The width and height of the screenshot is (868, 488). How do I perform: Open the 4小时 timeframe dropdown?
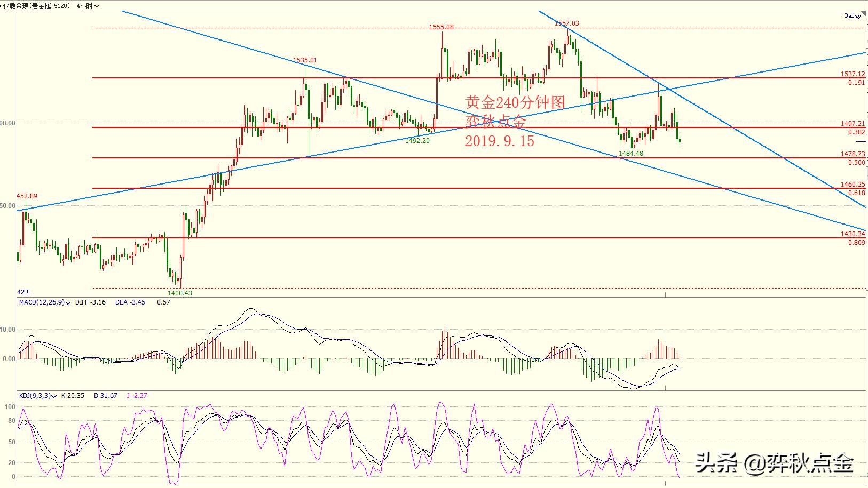coord(88,6)
